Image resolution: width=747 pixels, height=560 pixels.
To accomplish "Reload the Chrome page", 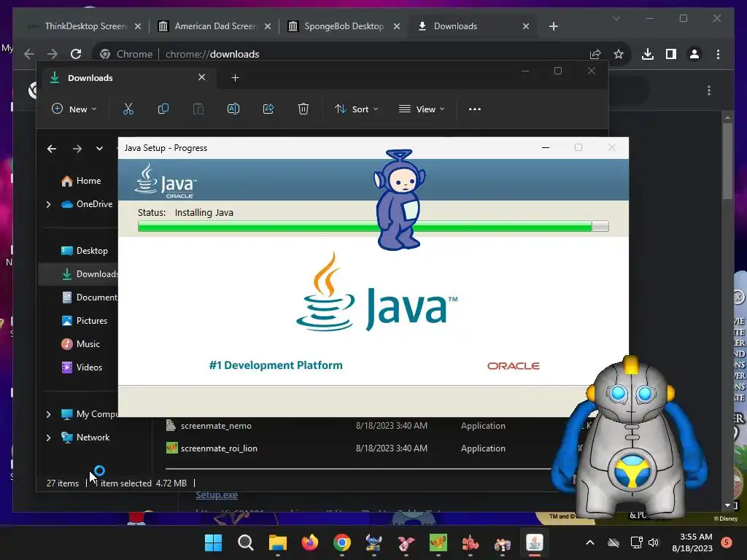I will [x=76, y=54].
